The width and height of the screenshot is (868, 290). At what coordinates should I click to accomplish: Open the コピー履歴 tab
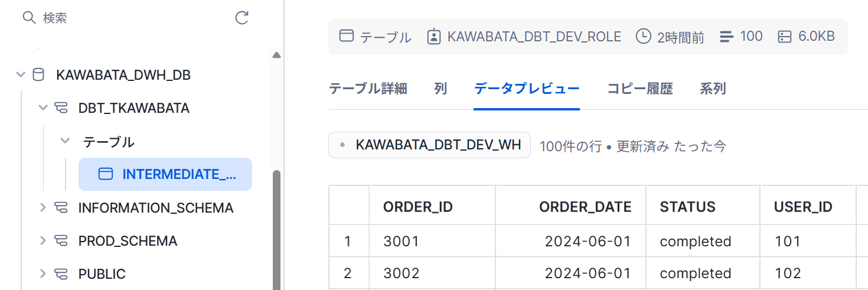click(x=640, y=89)
